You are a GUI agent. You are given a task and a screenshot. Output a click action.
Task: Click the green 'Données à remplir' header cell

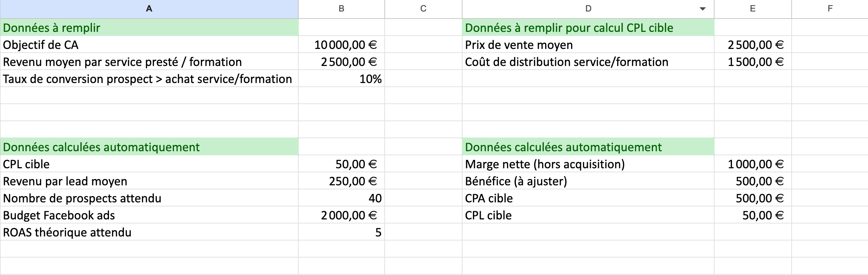coord(149,28)
